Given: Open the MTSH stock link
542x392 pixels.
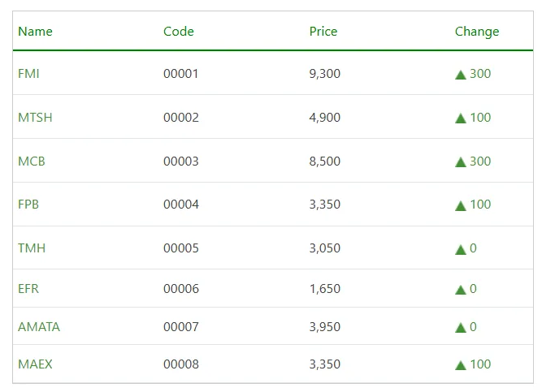Looking at the screenshot, I should pos(35,118).
